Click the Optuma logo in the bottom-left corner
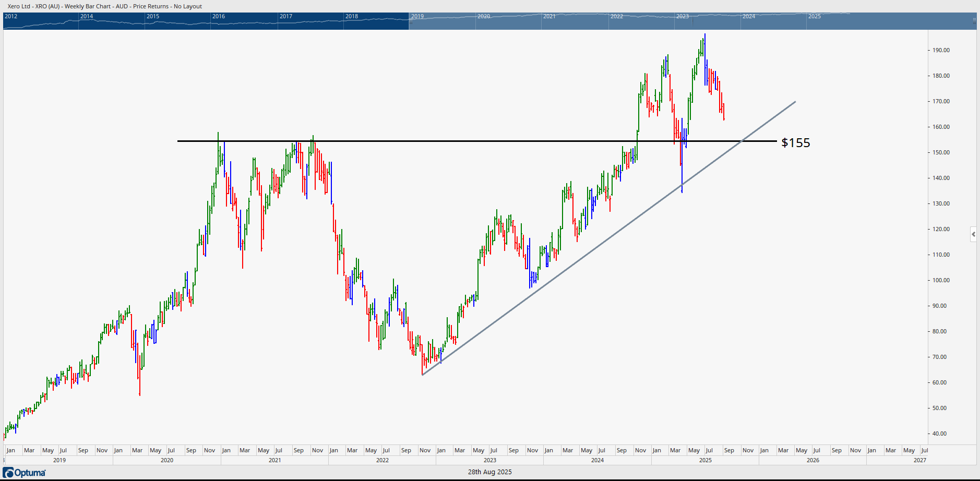980x481 pixels. click(x=25, y=473)
